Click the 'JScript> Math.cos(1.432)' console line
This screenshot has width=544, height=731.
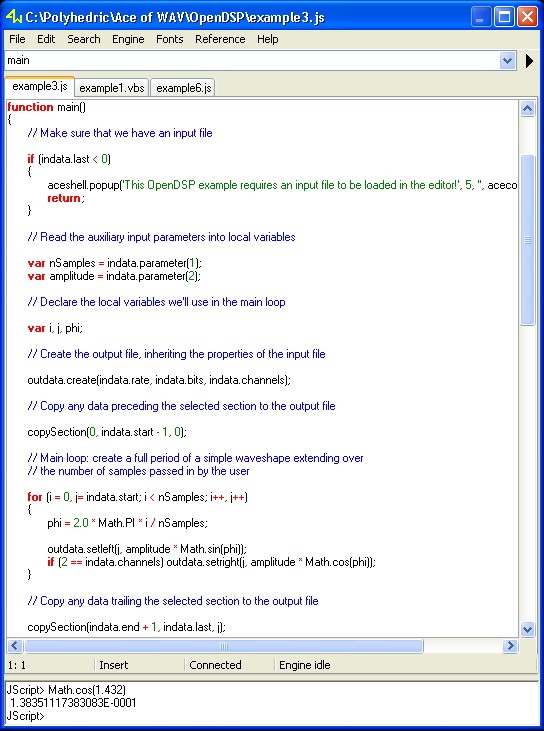tap(66, 690)
